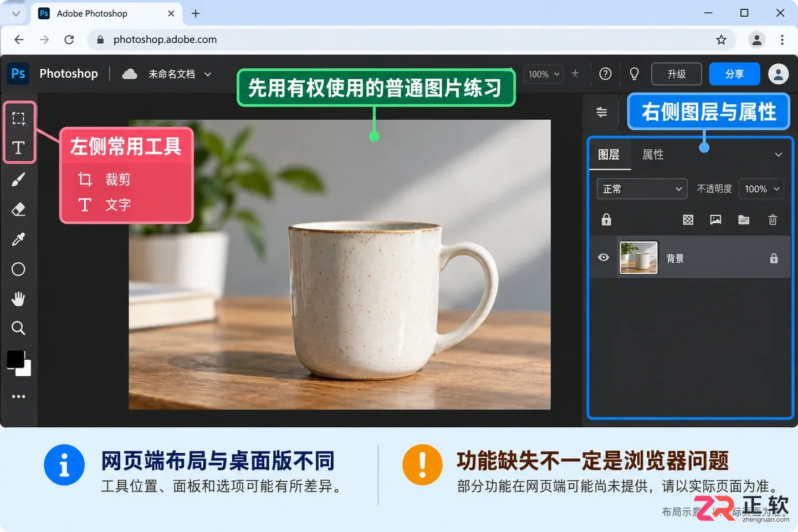The height and width of the screenshot is (532, 798).
Task: Select the Type text tool
Action: tap(18, 148)
